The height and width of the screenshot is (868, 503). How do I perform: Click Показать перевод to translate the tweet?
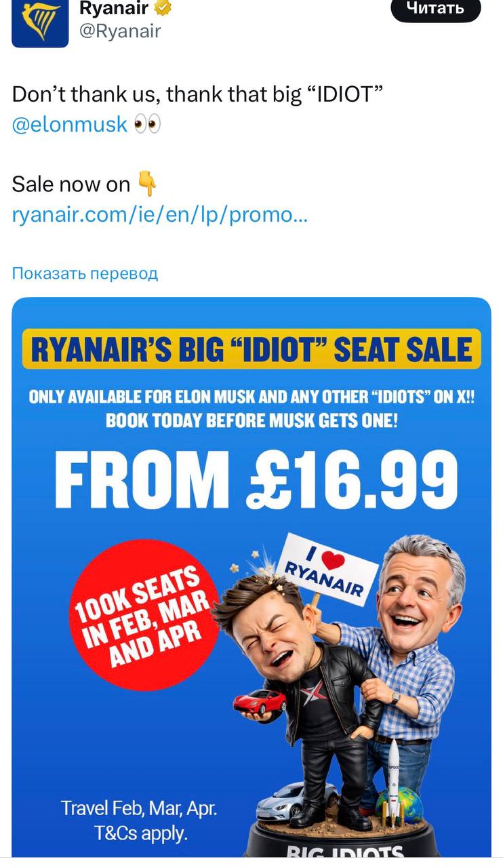tap(85, 273)
